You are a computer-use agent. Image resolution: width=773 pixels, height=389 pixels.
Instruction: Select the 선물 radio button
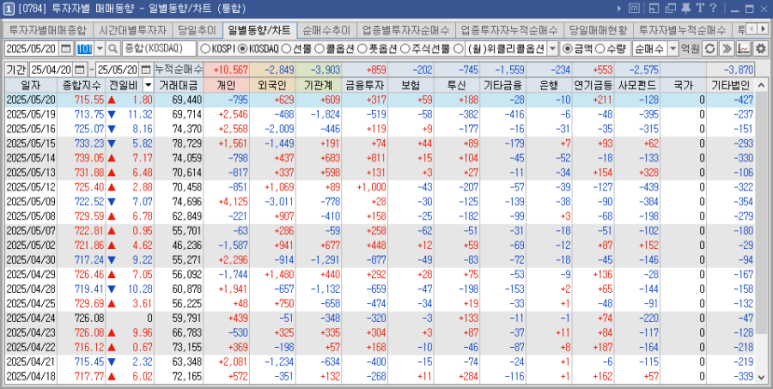pyautogui.click(x=285, y=48)
